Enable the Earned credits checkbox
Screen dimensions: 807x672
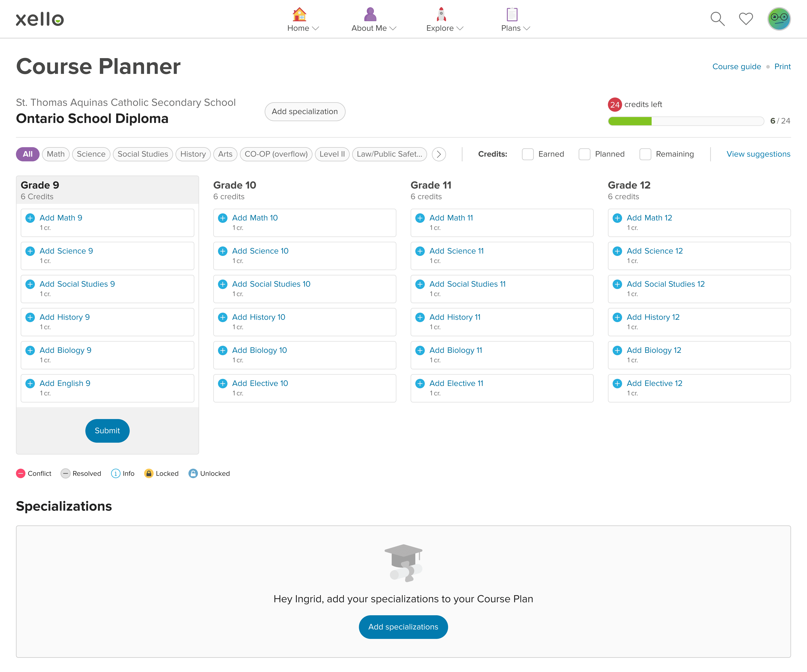click(528, 154)
